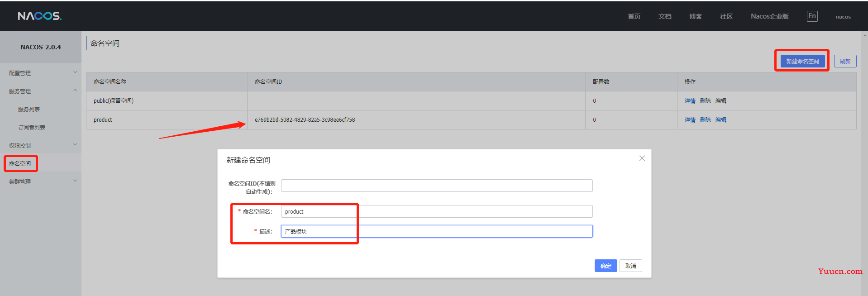Focus the 命名空间ID input field

437,186
